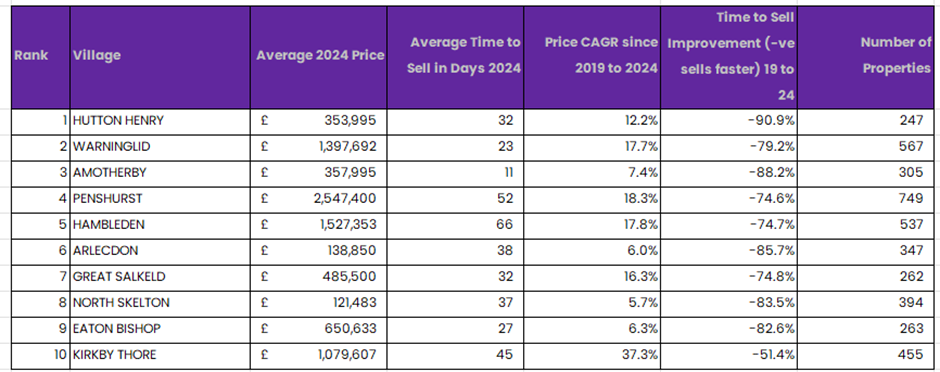Select the AMOTHERBY cell

[x=160, y=174]
